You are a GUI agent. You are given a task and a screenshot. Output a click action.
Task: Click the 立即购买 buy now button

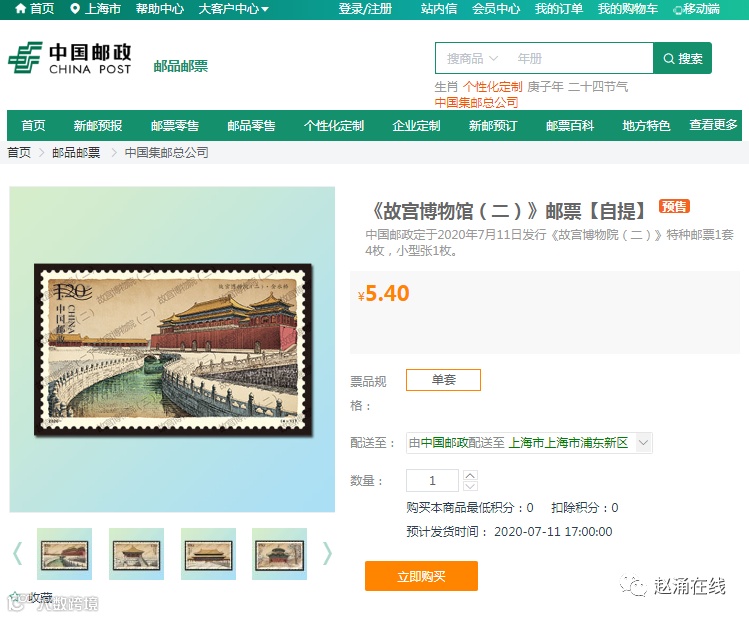[421, 576]
